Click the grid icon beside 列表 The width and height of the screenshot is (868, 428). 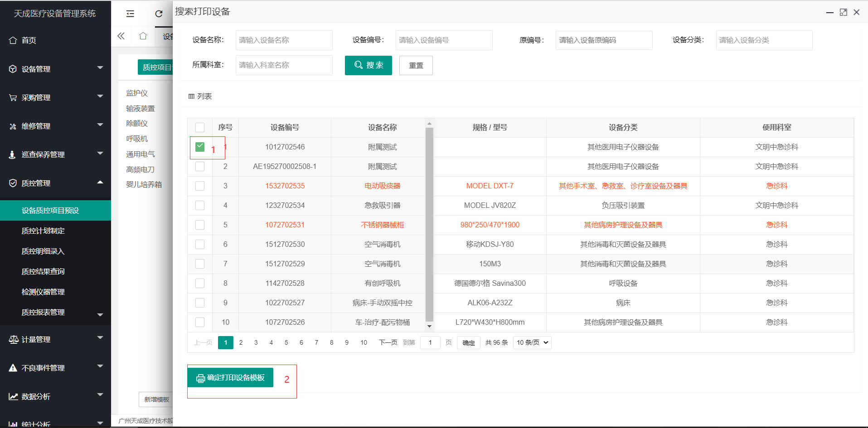[191, 96]
